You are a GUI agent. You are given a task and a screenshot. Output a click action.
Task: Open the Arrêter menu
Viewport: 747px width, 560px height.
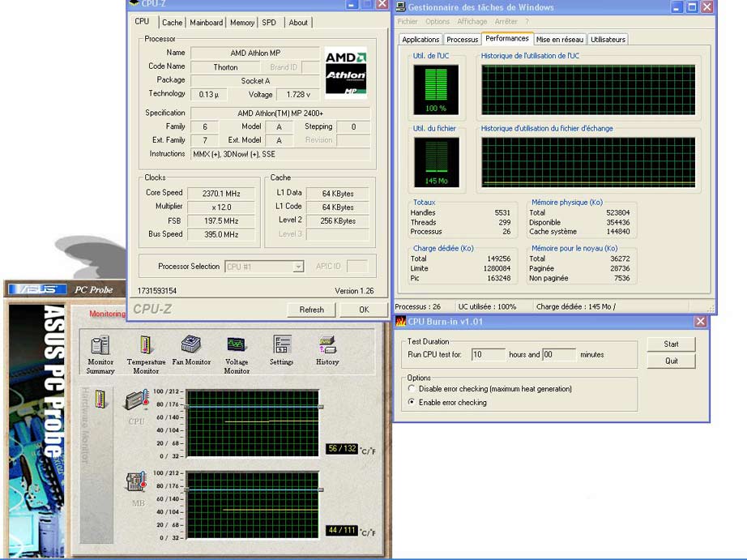click(x=506, y=21)
